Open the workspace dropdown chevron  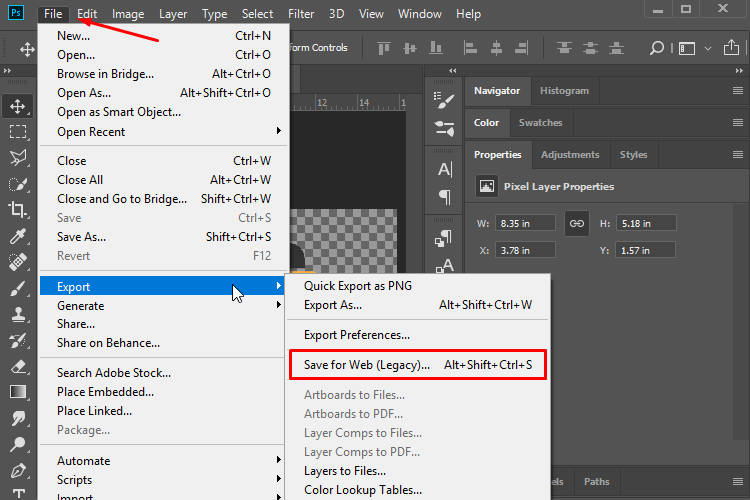tap(708, 48)
